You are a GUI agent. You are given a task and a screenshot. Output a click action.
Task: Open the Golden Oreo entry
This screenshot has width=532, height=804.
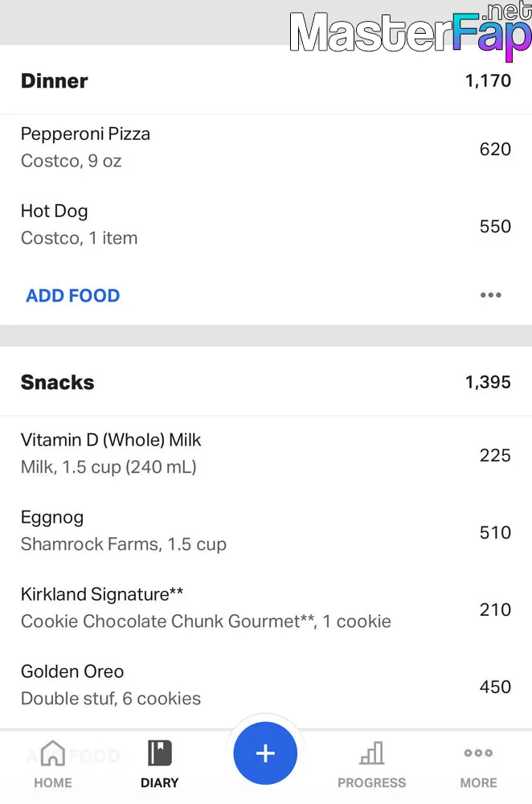[x=266, y=685]
